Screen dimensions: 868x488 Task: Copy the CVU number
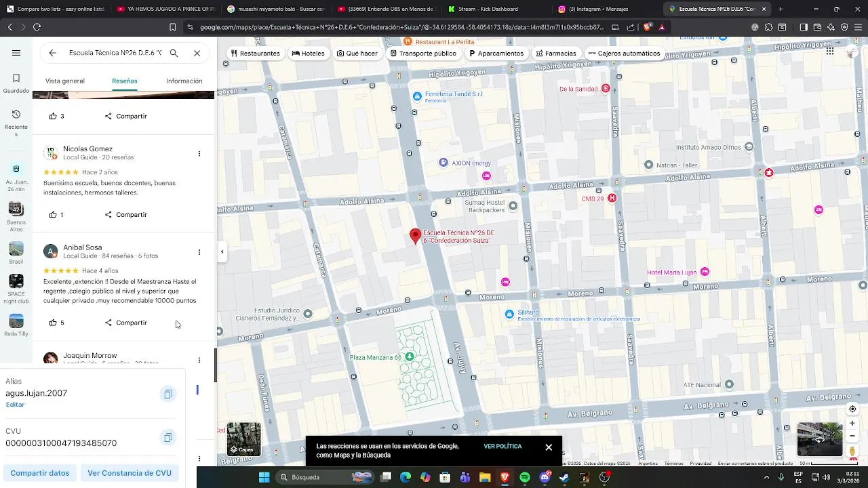pos(167,437)
